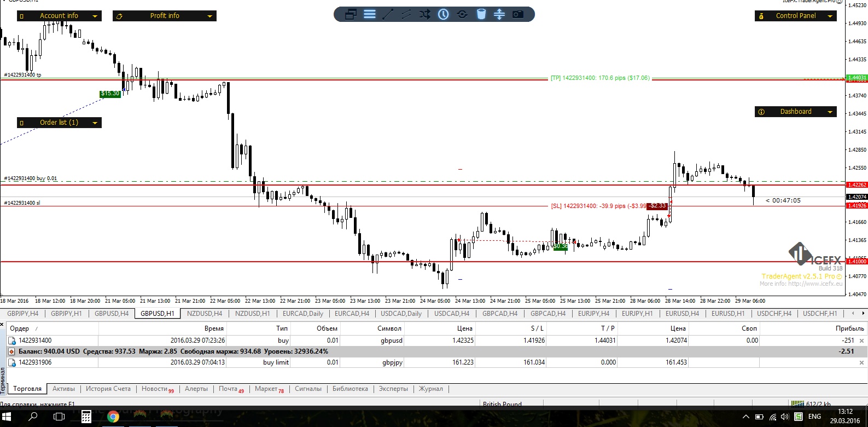The width and height of the screenshot is (868, 427).
Task: Expand the Profit info dropdown arrow
Action: pos(209,16)
